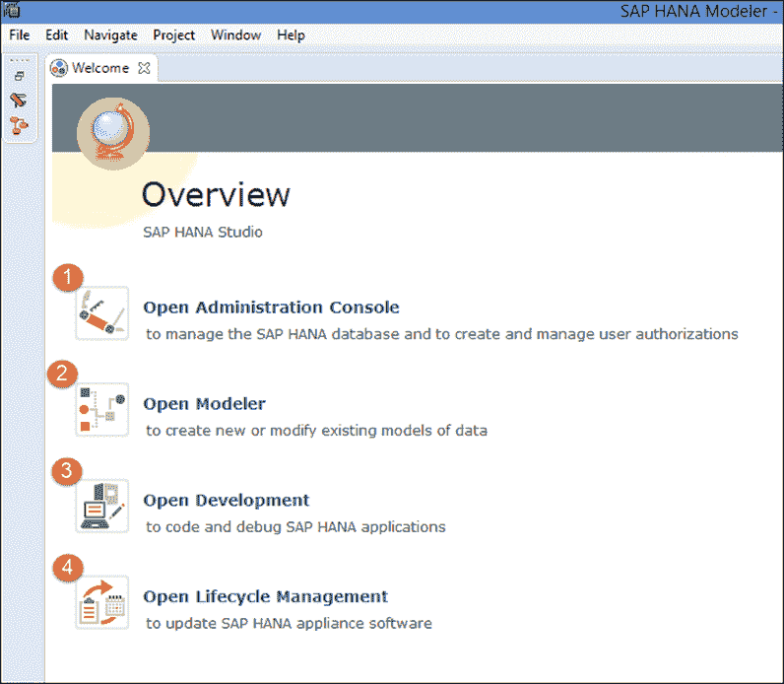Click the globe Overview icon
Screen dimensions: 784x684
click(113, 134)
